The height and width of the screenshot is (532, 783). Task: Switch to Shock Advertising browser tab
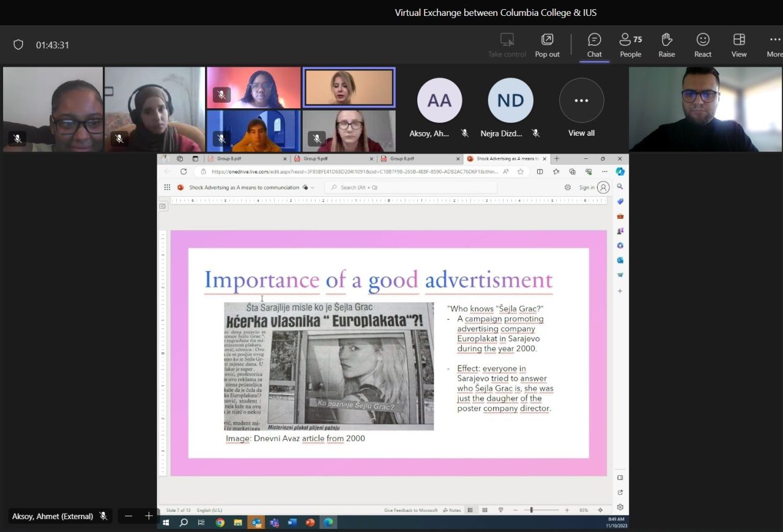[507, 158]
